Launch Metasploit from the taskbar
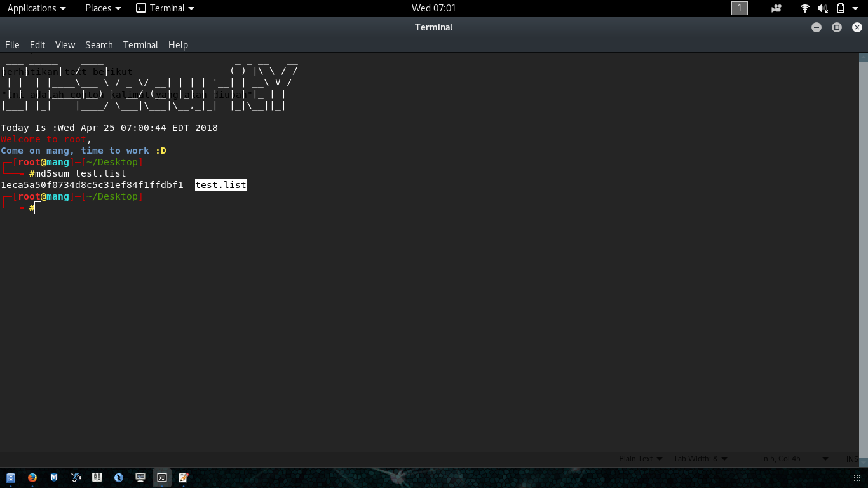This screenshot has height=488, width=868. pyautogui.click(x=53, y=477)
